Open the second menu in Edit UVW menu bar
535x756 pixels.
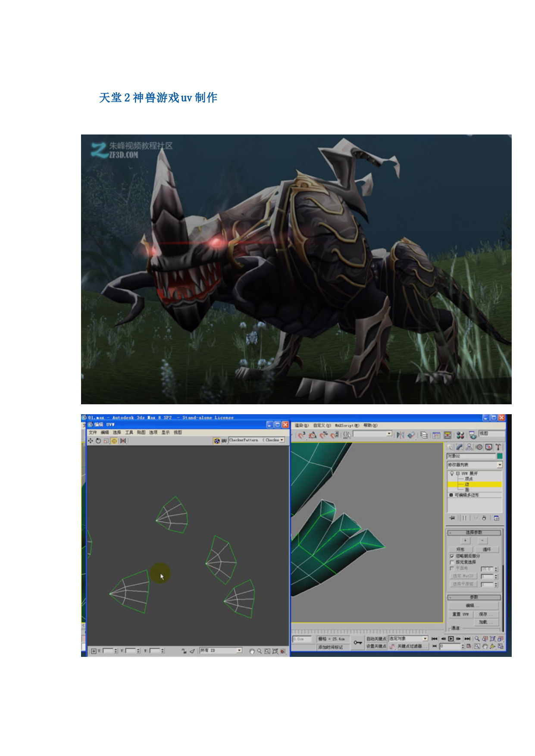[105, 432]
